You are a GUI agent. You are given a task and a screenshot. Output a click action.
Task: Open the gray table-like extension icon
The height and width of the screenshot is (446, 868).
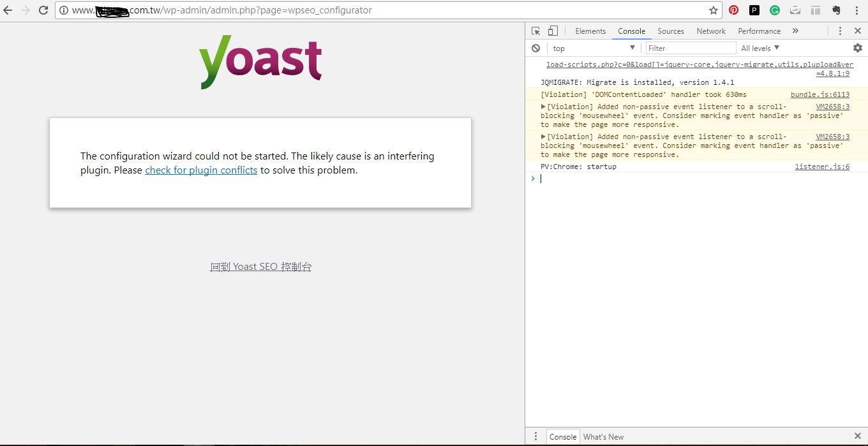click(816, 10)
